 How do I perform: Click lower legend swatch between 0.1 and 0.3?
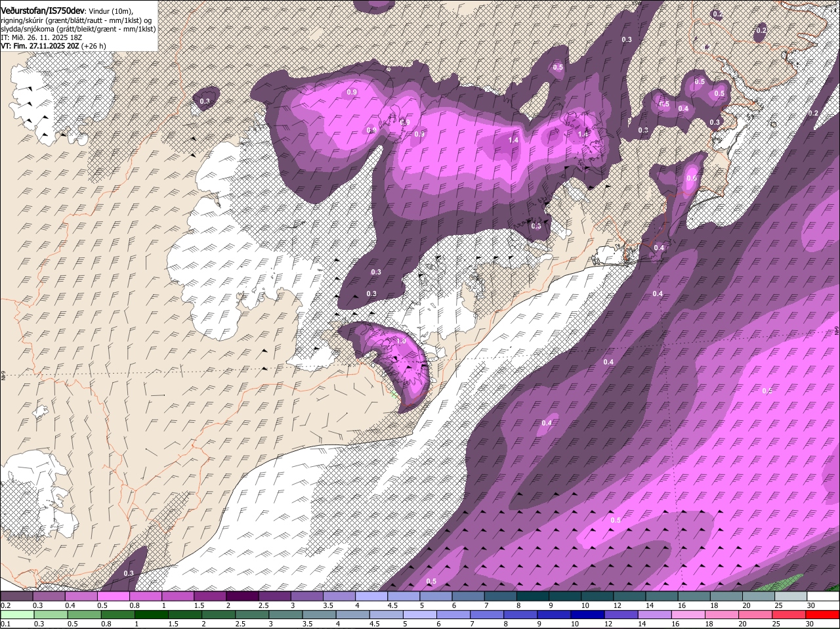pos(18,615)
